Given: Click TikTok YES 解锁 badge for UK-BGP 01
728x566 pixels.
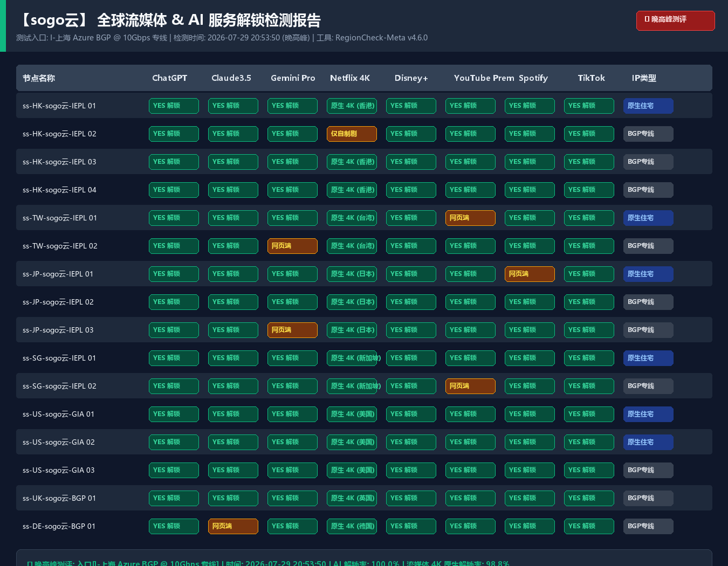Looking at the screenshot, I should [x=589, y=498].
